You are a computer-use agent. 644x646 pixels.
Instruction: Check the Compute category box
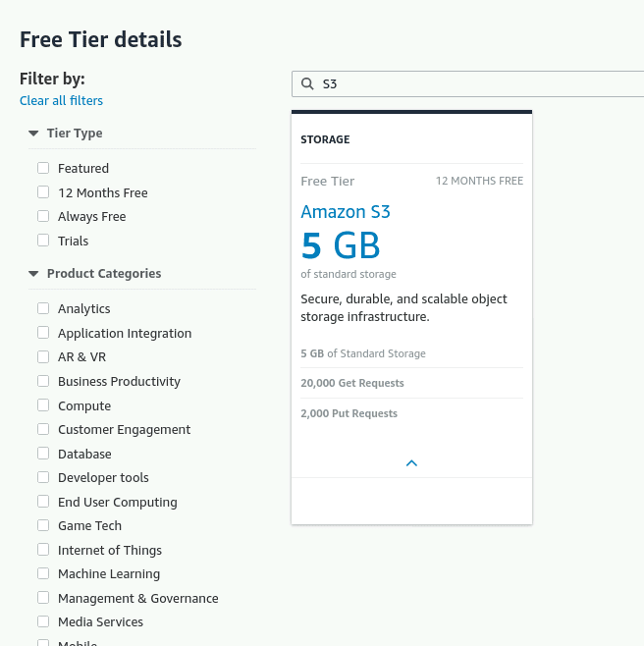(43, 405)
